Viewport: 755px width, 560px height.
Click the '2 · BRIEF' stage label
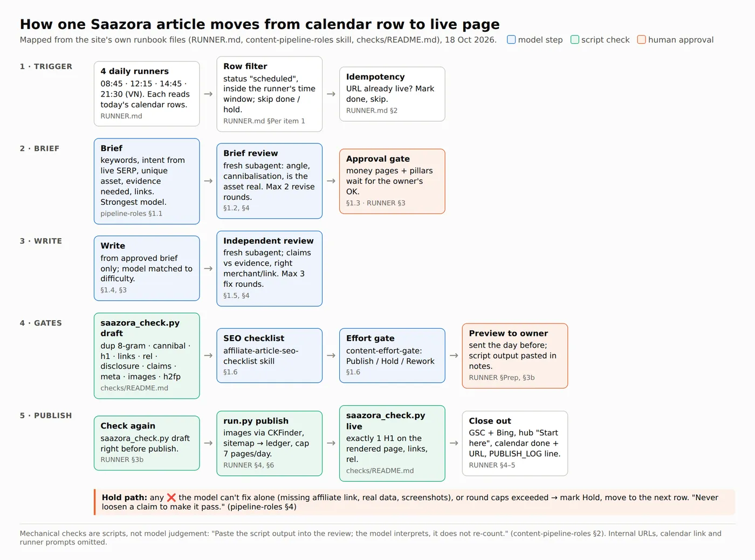click(x=39, y=148)
